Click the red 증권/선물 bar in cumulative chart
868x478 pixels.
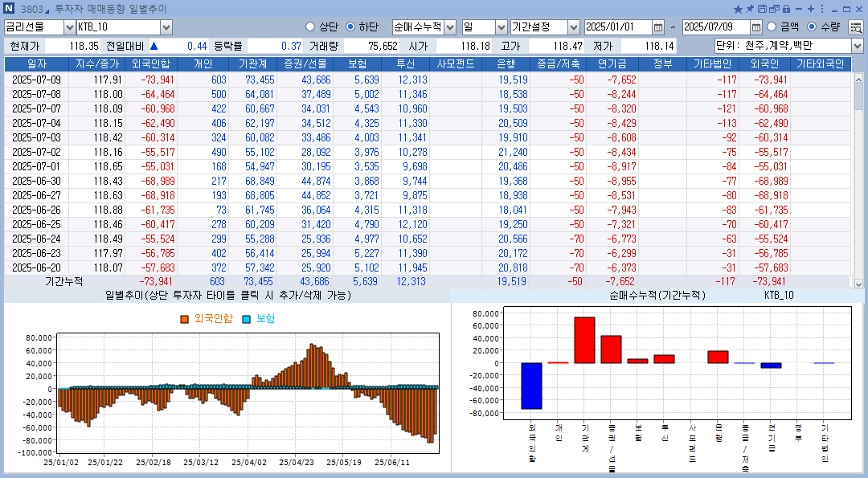pyautogui.click(x=611, y=349)
